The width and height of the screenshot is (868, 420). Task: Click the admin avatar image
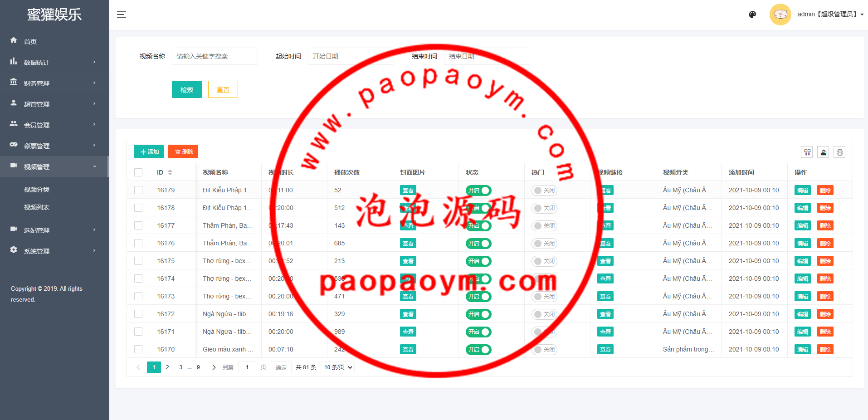coord(780,15)
